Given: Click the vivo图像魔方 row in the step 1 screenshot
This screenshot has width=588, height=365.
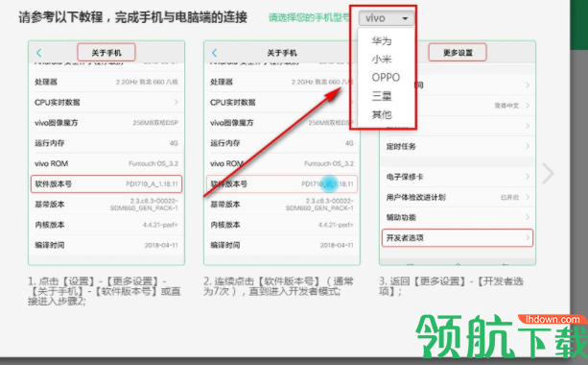Looking at the screenshot, I should pyautogui.click(x=106, y=123).
